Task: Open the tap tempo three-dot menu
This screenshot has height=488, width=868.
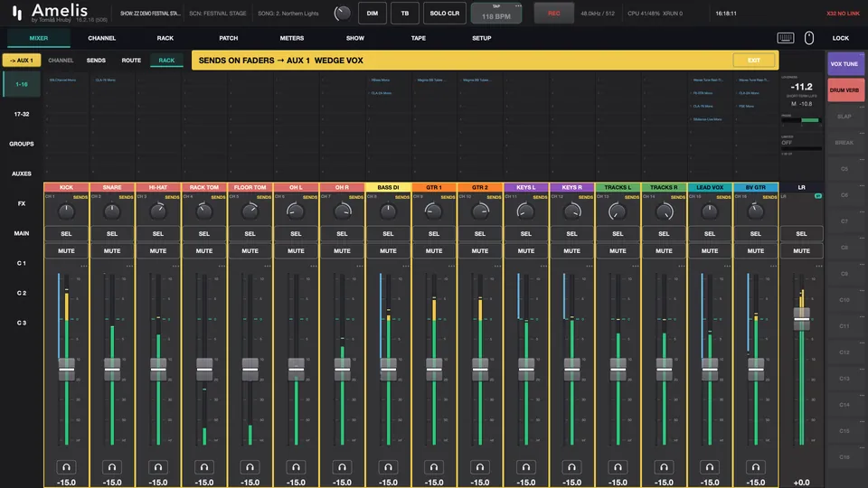Action: 518,6
